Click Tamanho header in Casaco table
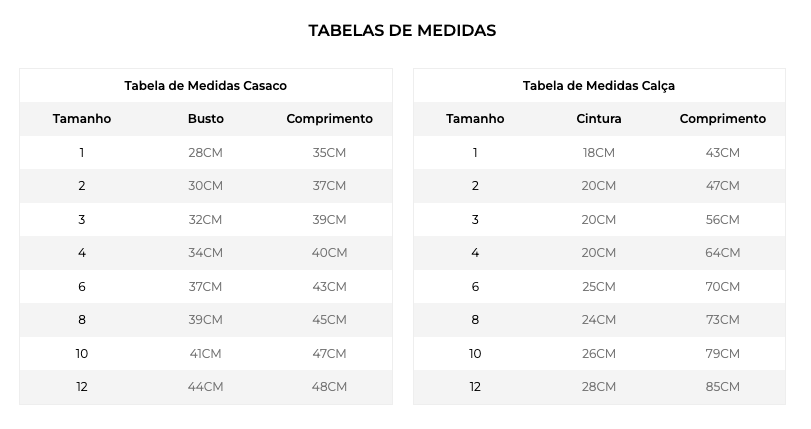Viewport: 811px width, 429px height. pos(82,119)
